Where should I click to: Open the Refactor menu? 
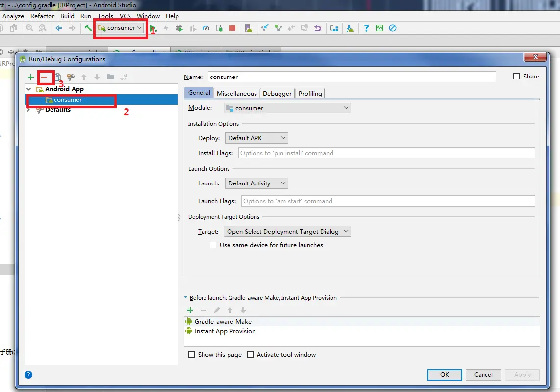(42, 16)
